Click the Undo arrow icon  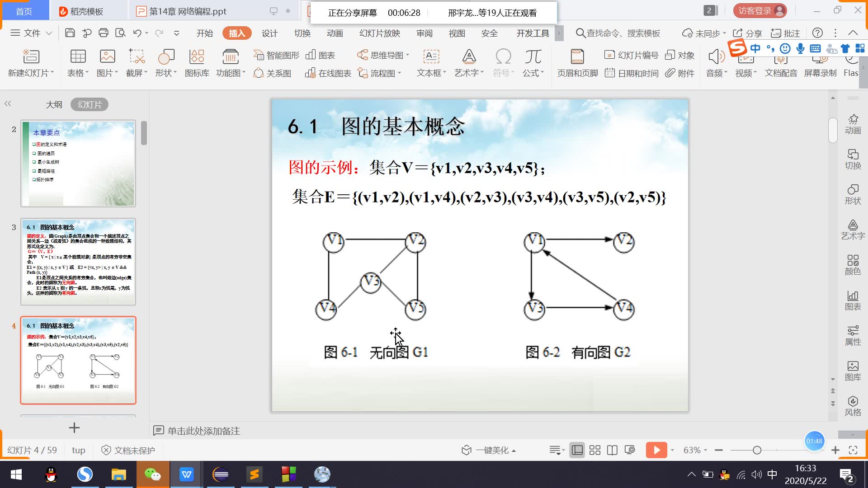[137, 33]
